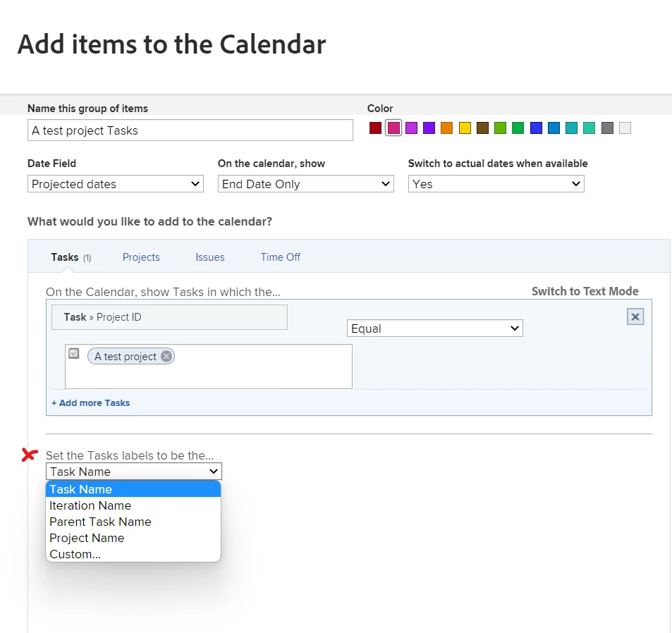Delete the Project ID filter rule
Viewport: 672px width, 633px height.
point(635,316)
